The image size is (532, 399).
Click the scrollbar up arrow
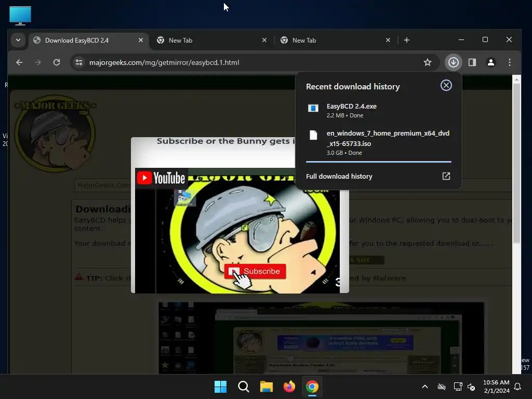tap(516, 79)
